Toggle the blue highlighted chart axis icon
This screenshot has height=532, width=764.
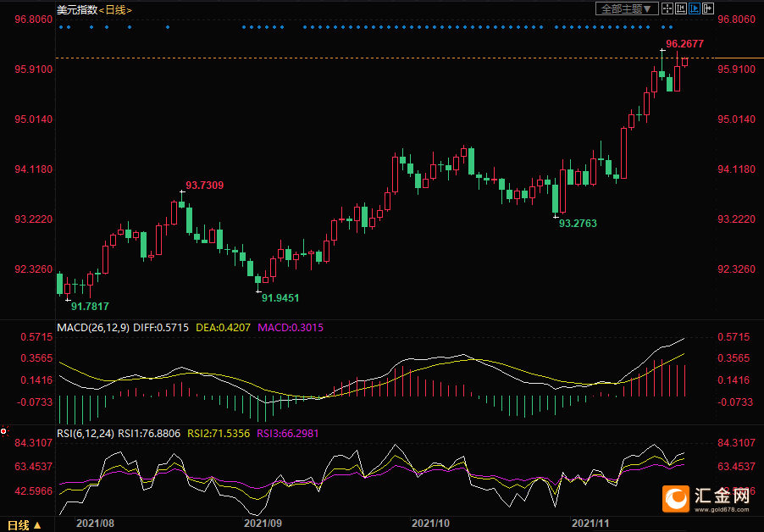695,8
